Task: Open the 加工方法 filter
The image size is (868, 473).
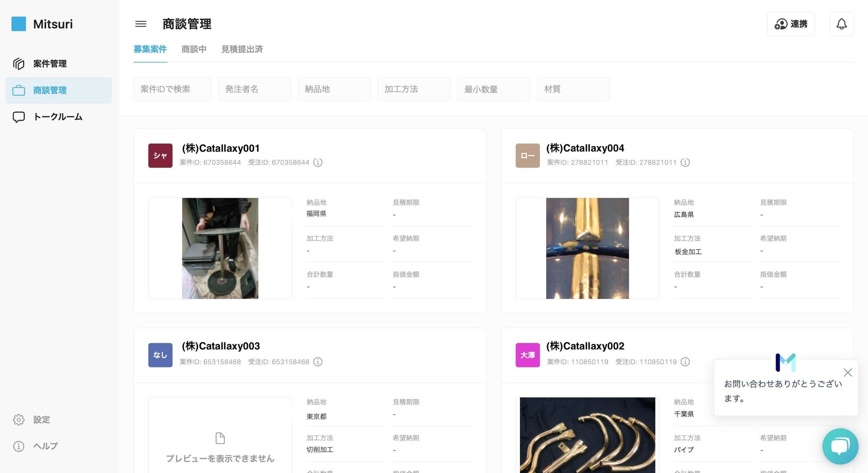Action: (414, 89)
